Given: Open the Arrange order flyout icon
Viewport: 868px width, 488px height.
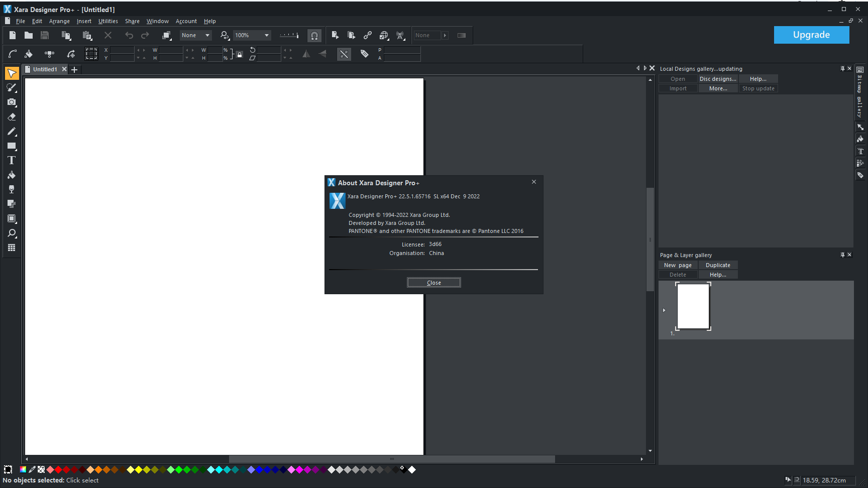Looking at the screenshot, I should (167, 35).
